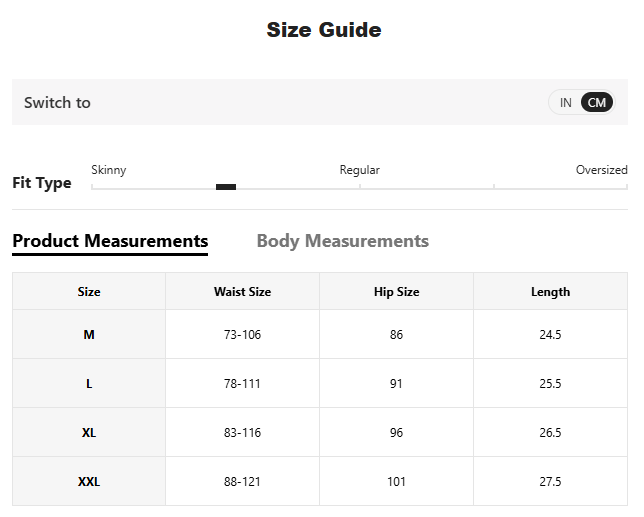Click the Regular fit label
This screenshot has height=517, width=644.
pyautogui.click(x=360, y=170)
